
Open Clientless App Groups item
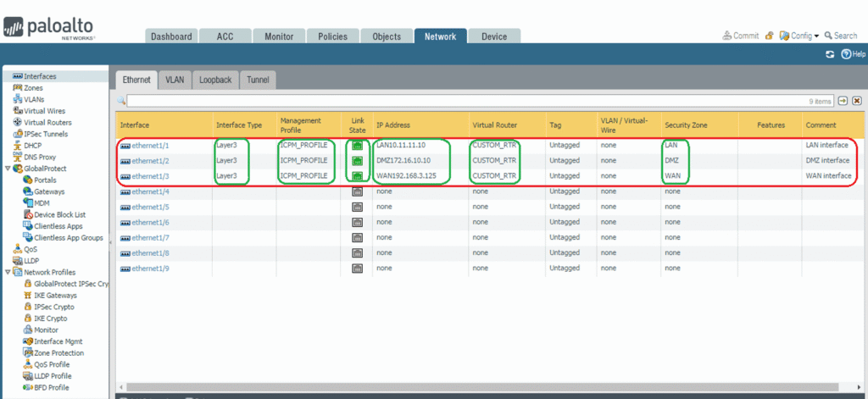click(x=69, y=238)
